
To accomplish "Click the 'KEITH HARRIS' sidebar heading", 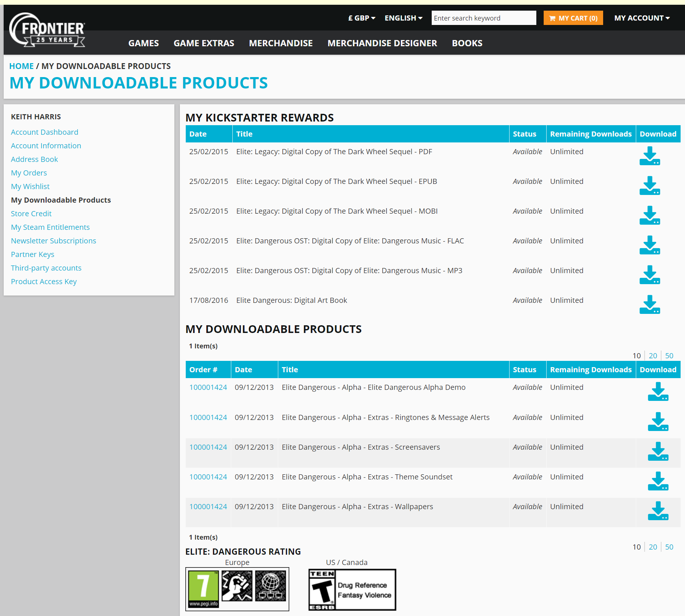I will coord(36,117).
